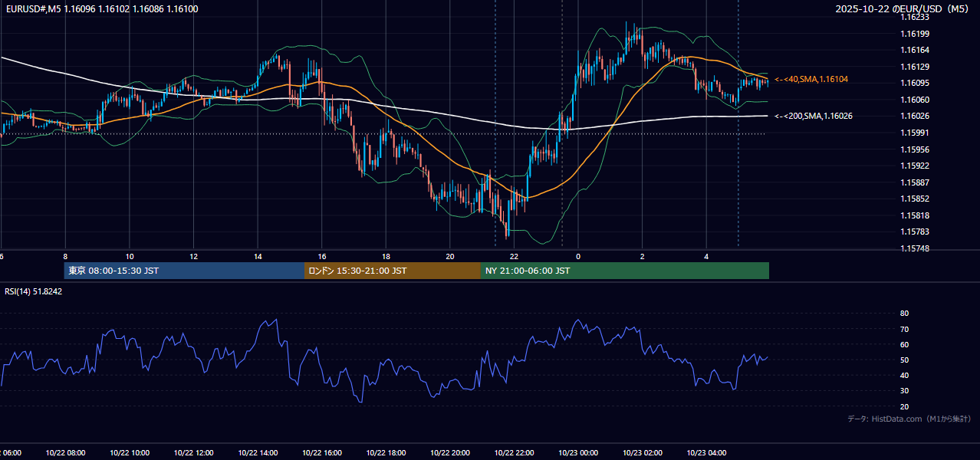Click price axis label 1.16060

point(914,100)
